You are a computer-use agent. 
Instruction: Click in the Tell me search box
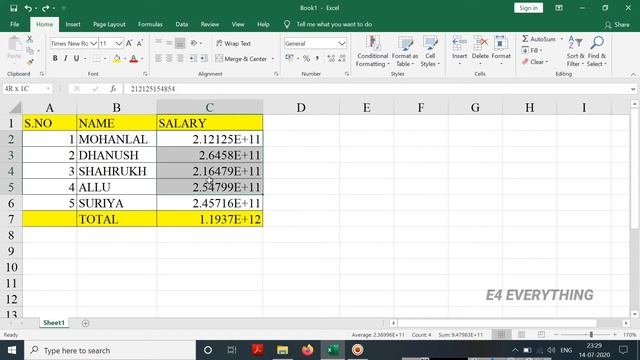[x=334, y=24]
